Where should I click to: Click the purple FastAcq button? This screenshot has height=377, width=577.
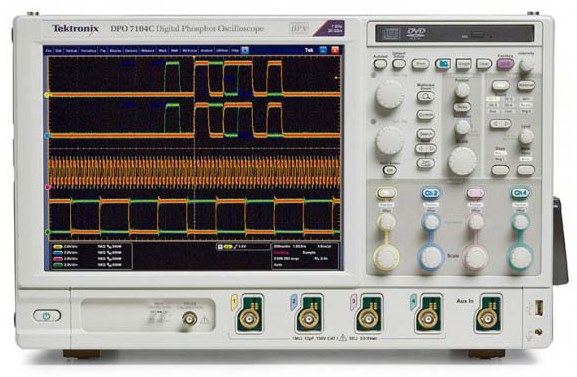tap(505, 64)
